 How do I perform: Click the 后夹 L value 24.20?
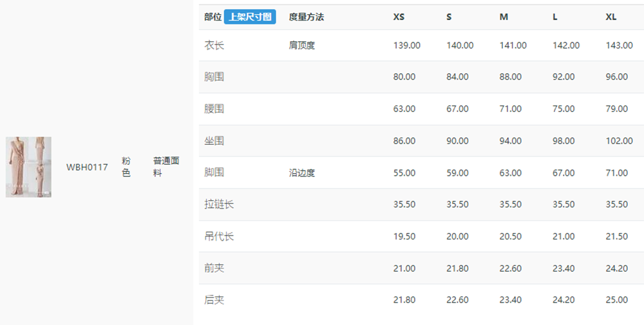[563, 300]
